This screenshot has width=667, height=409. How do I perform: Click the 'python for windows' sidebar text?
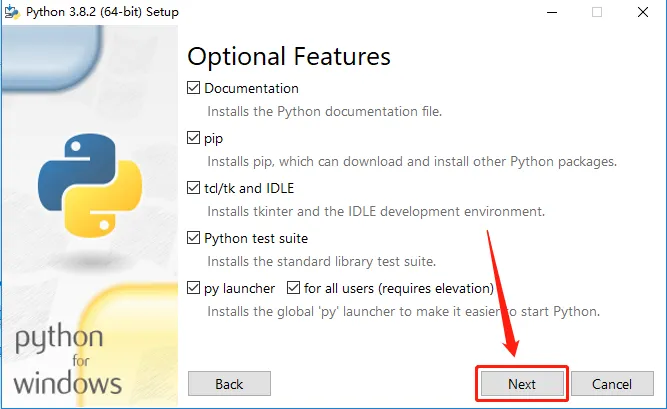(68, 359)
